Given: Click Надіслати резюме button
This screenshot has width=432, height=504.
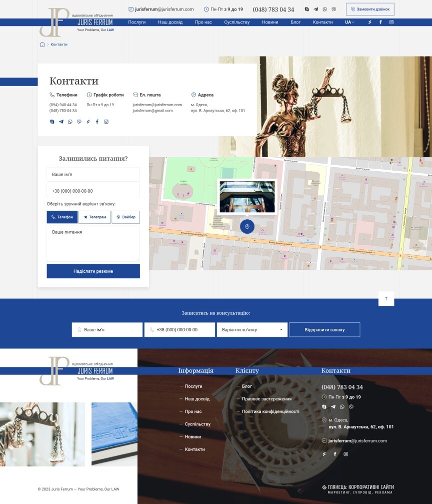Looking at the screenshot, I should 93,271.
